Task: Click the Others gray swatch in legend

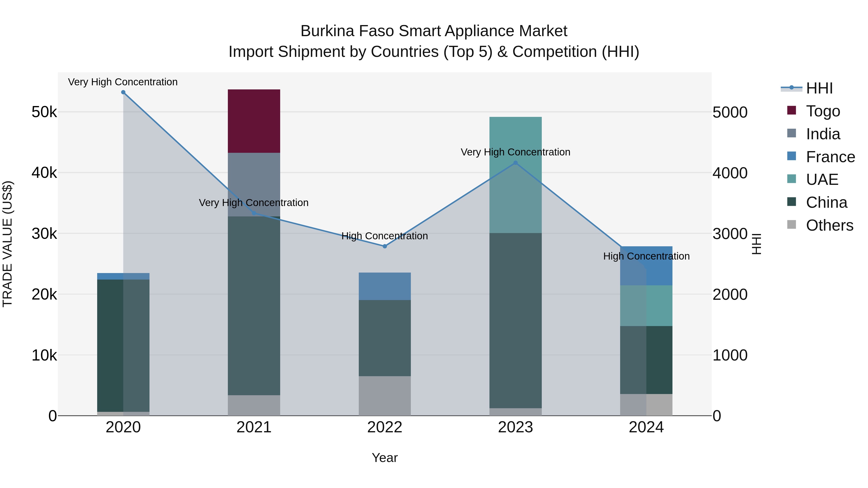Action: [792, 224]
